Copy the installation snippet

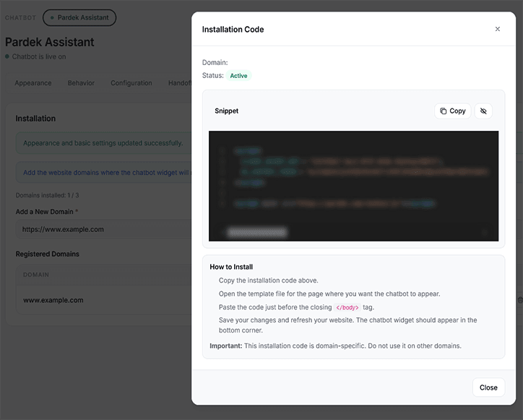coord(453,111)
